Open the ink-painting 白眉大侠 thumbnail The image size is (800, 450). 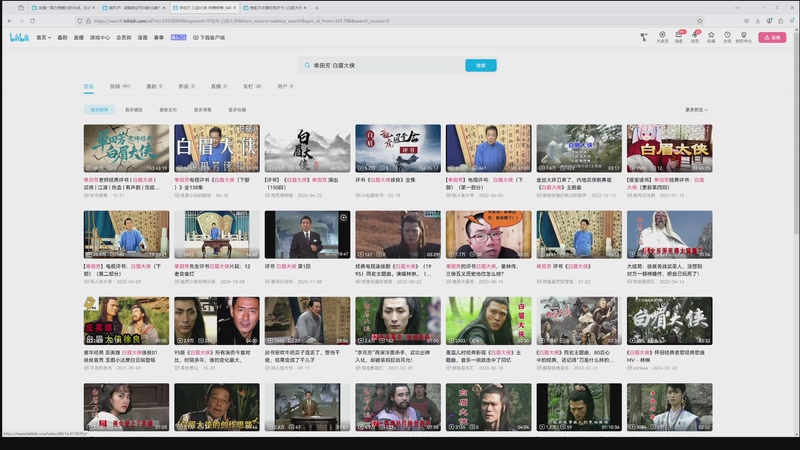coord(308,148)
